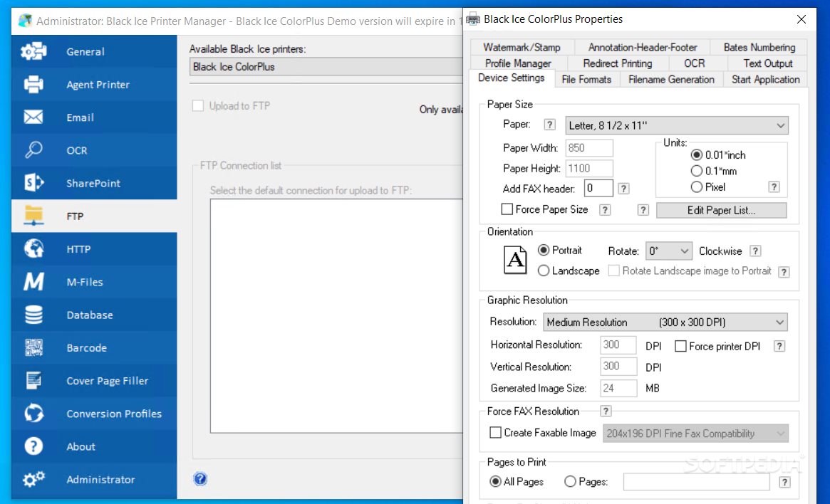Select the Pages radio button
The height and width of the screenshot is (504, 830).
[570, 481]
